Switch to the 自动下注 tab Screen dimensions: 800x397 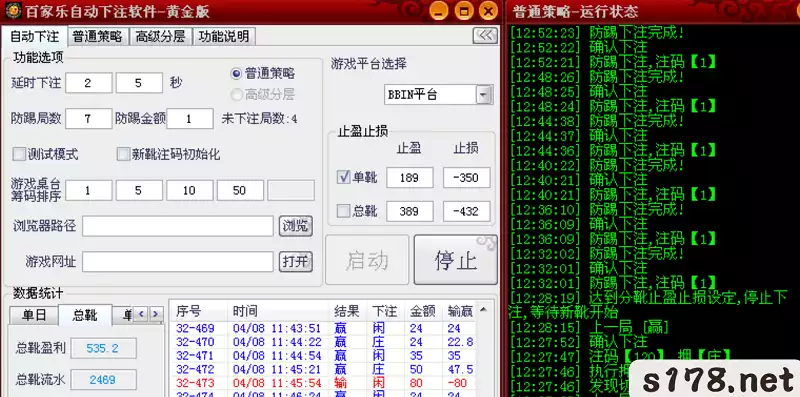(34, 37)
